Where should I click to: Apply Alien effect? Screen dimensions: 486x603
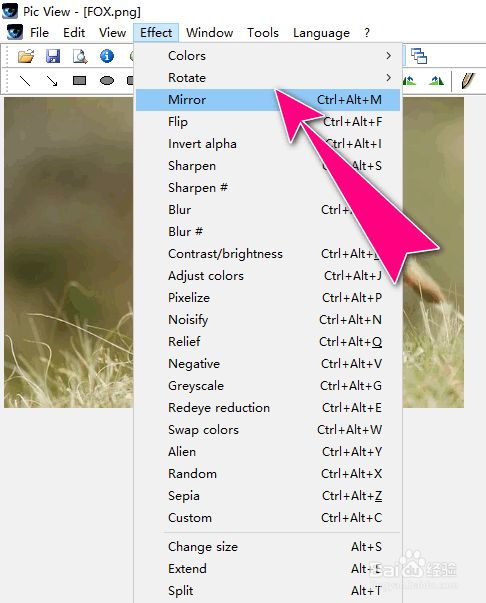point(268,451)
